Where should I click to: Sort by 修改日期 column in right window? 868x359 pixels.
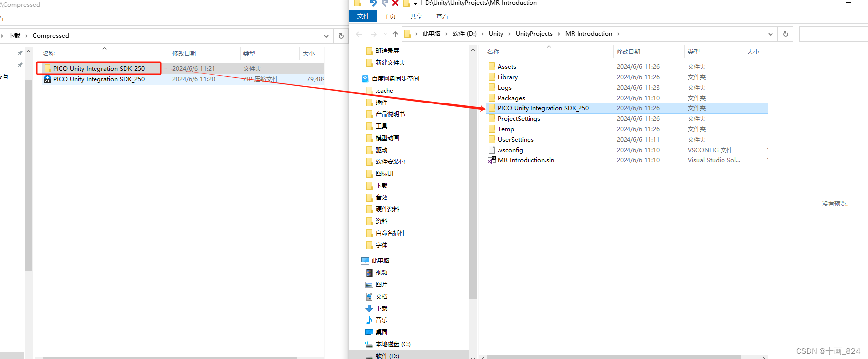[628, 51]
